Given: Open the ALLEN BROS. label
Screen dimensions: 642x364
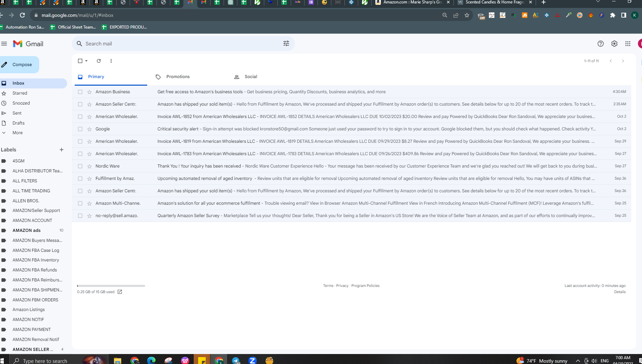Looking at the screenshot, I should 26,201.
